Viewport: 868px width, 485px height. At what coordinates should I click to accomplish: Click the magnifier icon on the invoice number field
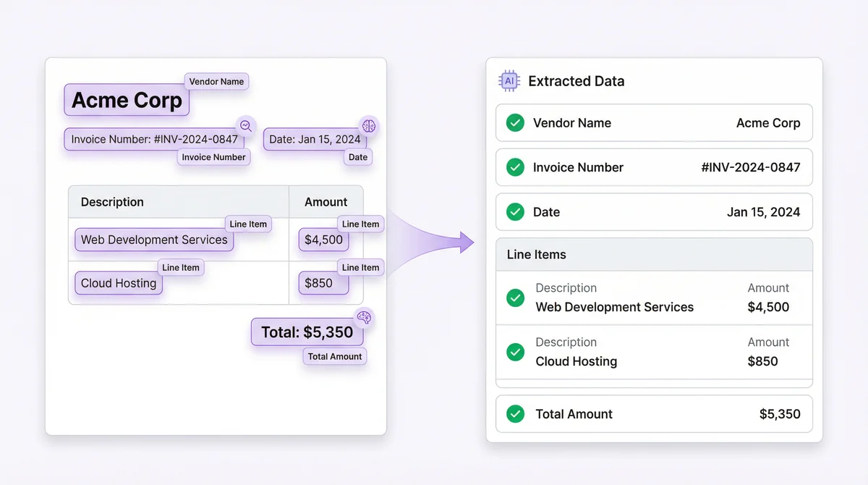pos(246,125)
